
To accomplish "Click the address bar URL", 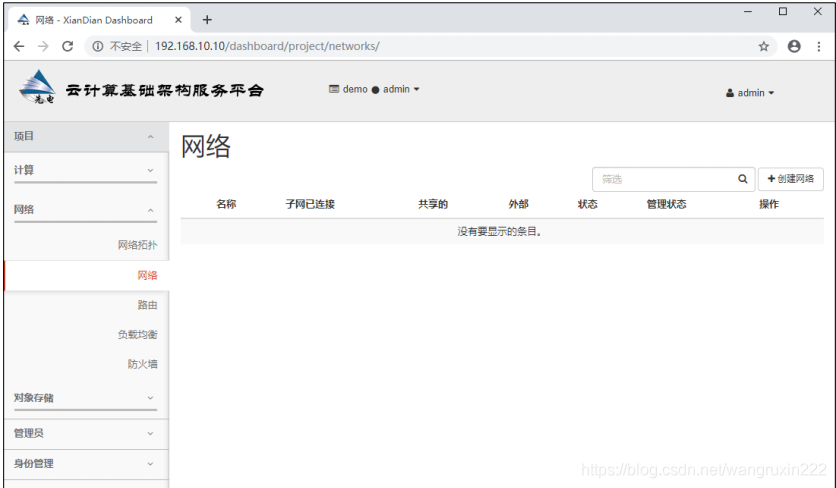I will click(x=267, y=46).
